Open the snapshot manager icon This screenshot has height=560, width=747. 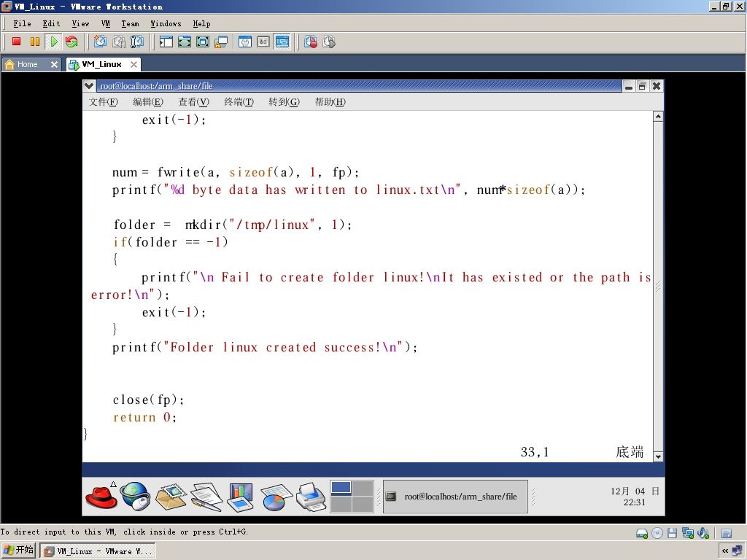point(136,42)
